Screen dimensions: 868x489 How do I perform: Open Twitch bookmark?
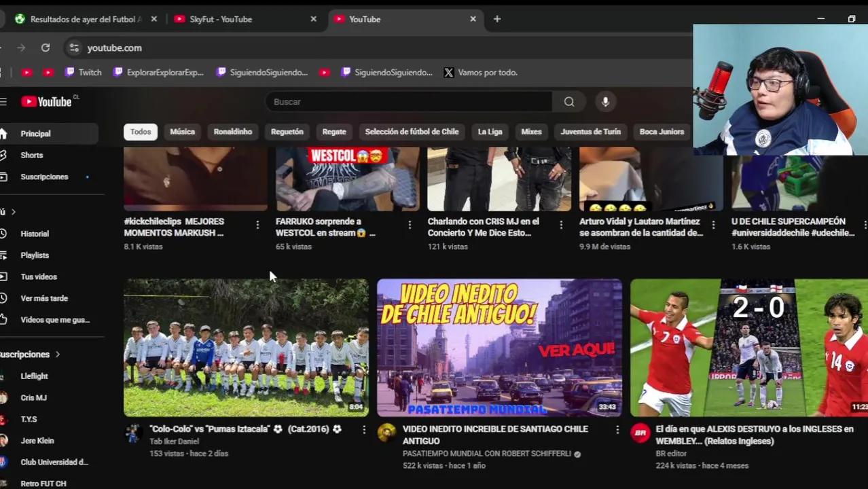(83, 72)
